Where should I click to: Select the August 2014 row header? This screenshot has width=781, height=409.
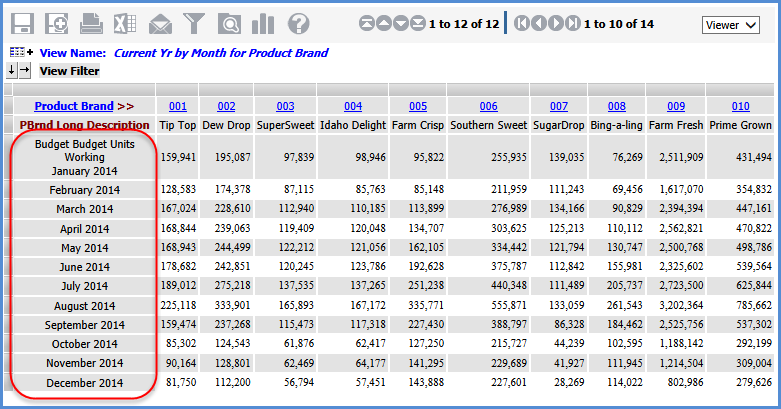click(x=84, y=306)
